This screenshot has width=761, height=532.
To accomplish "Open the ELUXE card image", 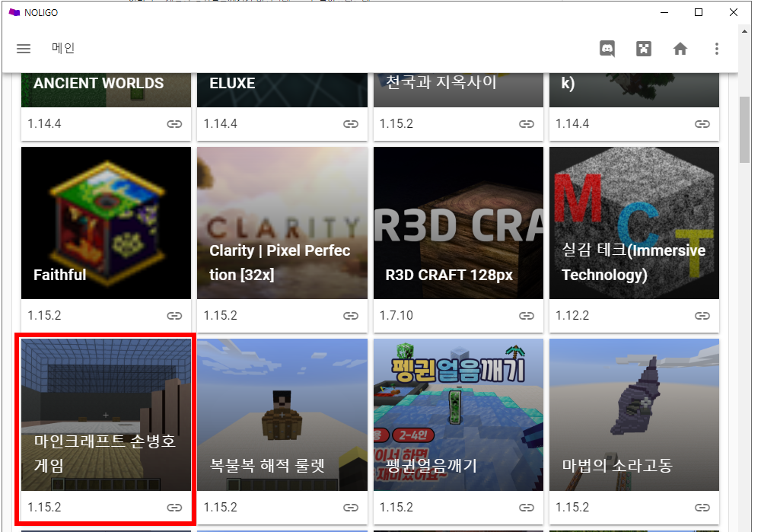I will pyautogui.click(x=282, y=91).
